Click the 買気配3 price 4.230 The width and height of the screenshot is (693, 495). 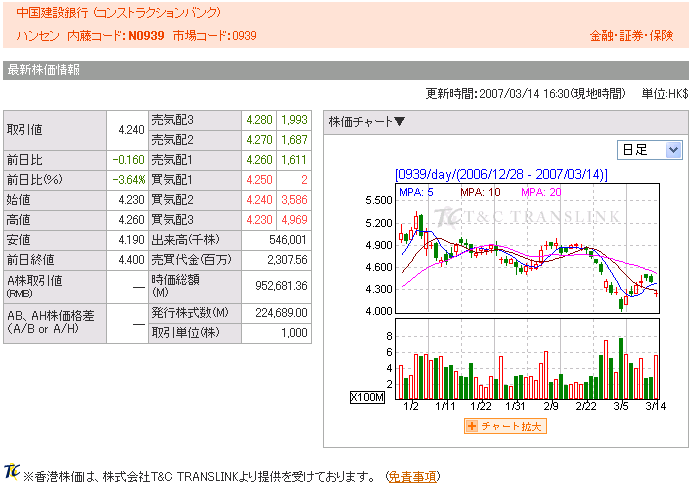click(x=259, y=220)
